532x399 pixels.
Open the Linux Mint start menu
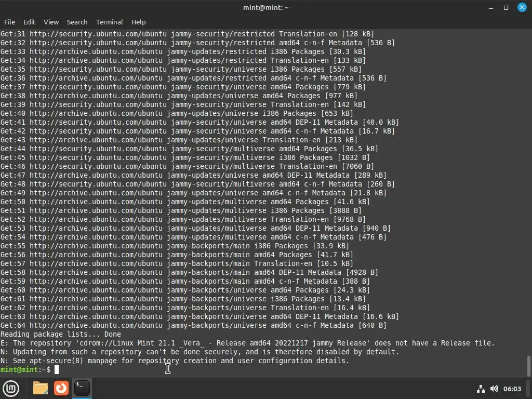pyautogui.click(x=11, y=389)
